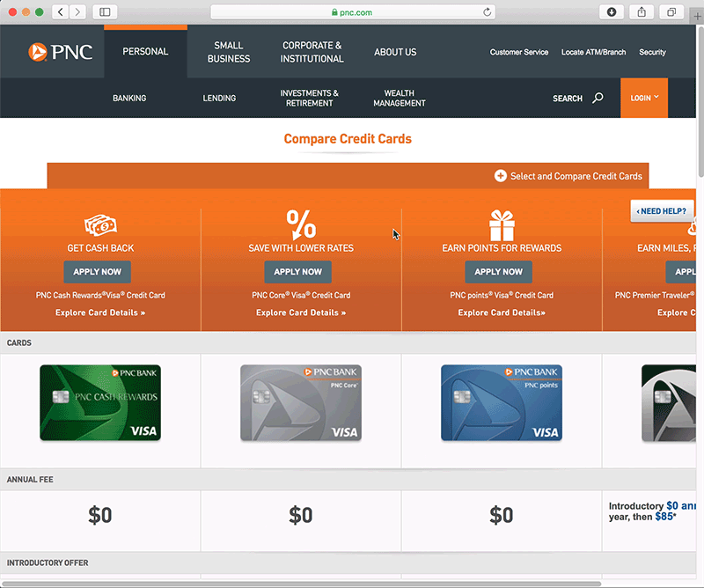Explore Card Details for PNC points card
Viewport: 704px width, 588px height.
click(x=502, y=312)
